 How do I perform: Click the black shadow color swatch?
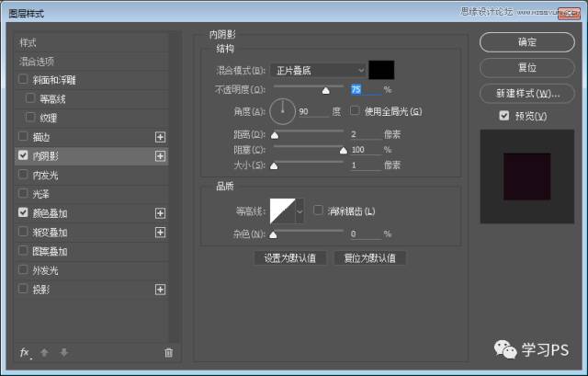[x=381, y=70]
